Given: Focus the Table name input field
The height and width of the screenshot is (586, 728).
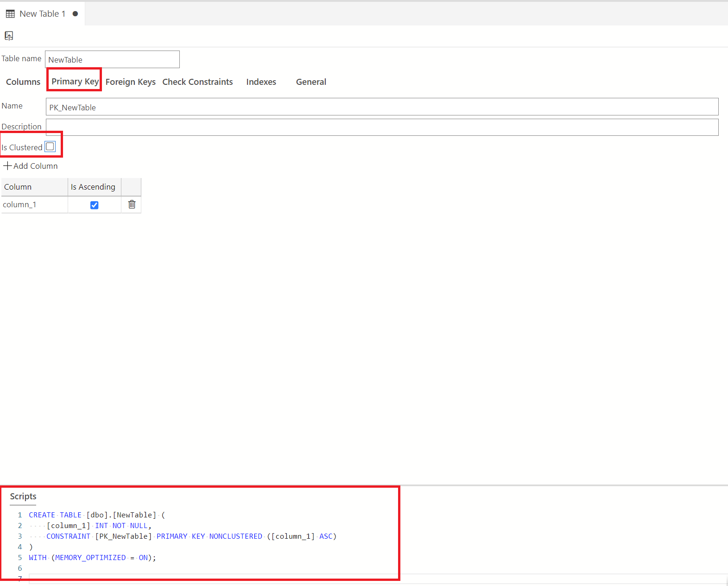Looking at the screenshot, I should pos(112,59).
